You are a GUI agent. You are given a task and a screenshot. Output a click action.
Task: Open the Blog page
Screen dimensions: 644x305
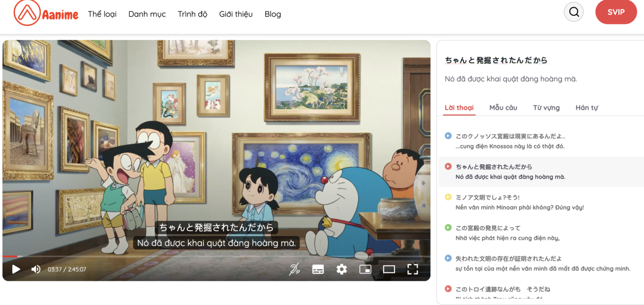point(273,14)
